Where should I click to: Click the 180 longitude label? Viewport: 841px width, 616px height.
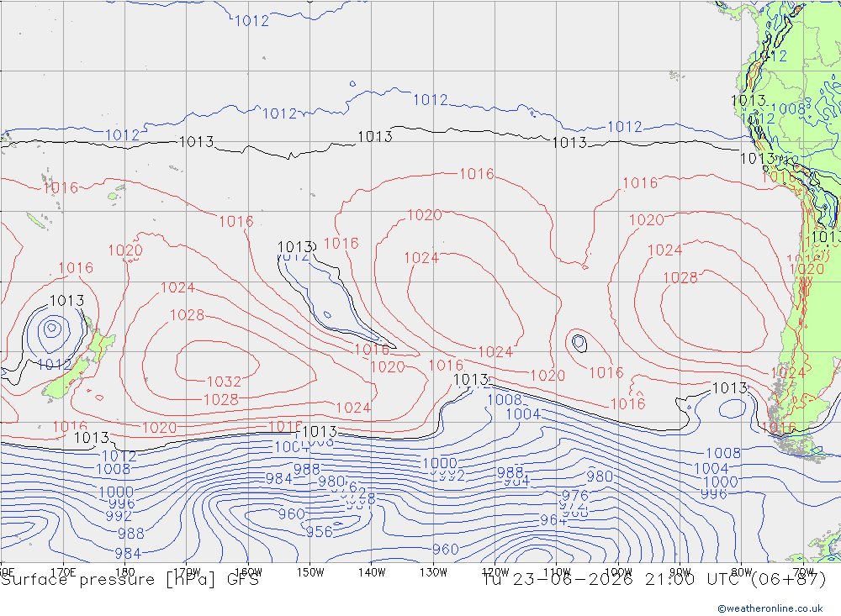tap(124, 572)
